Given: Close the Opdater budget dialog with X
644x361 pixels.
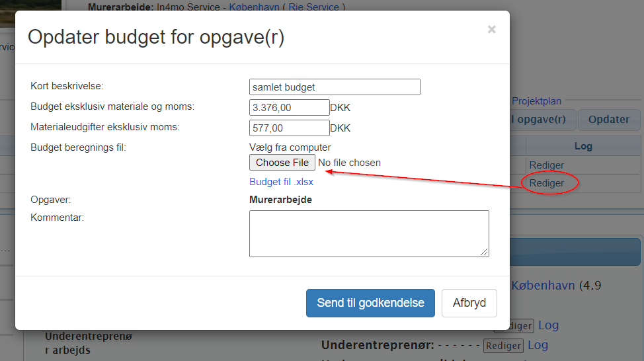Looking at the screenshot, I should point(491,30).
